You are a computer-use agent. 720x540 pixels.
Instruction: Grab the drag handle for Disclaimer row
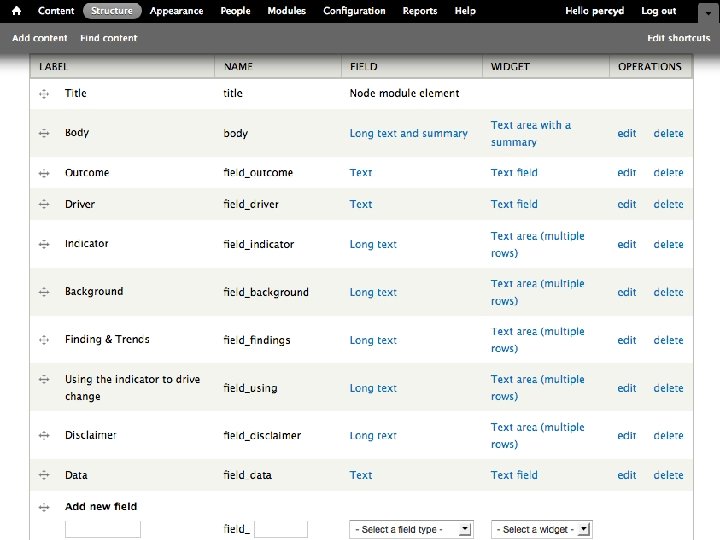point(44,435)
